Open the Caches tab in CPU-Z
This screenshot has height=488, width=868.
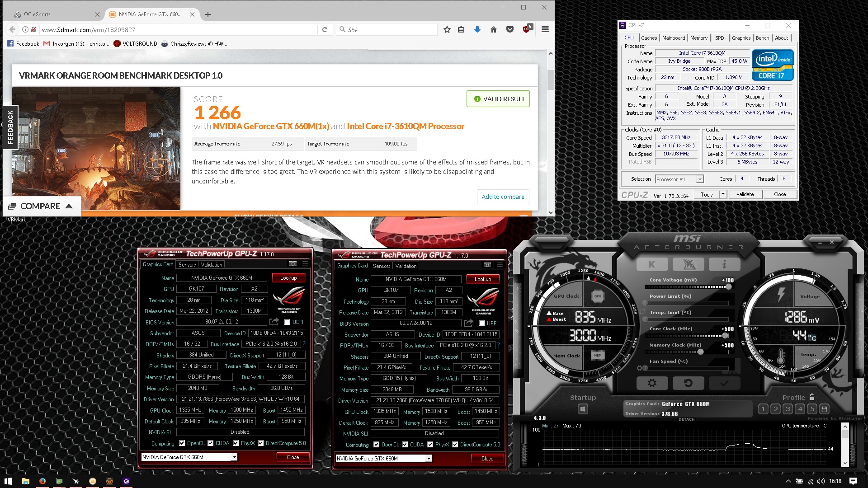click(649, 38)
